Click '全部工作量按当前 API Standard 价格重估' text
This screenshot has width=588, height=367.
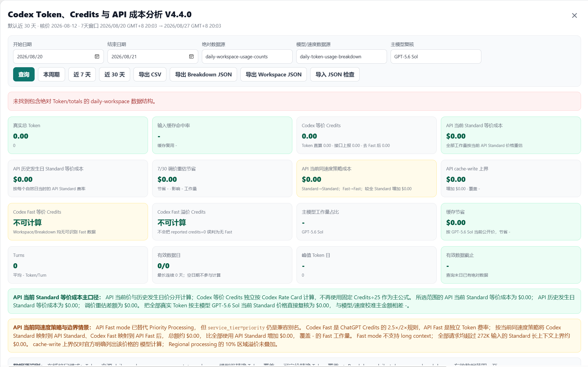(484, 146)
